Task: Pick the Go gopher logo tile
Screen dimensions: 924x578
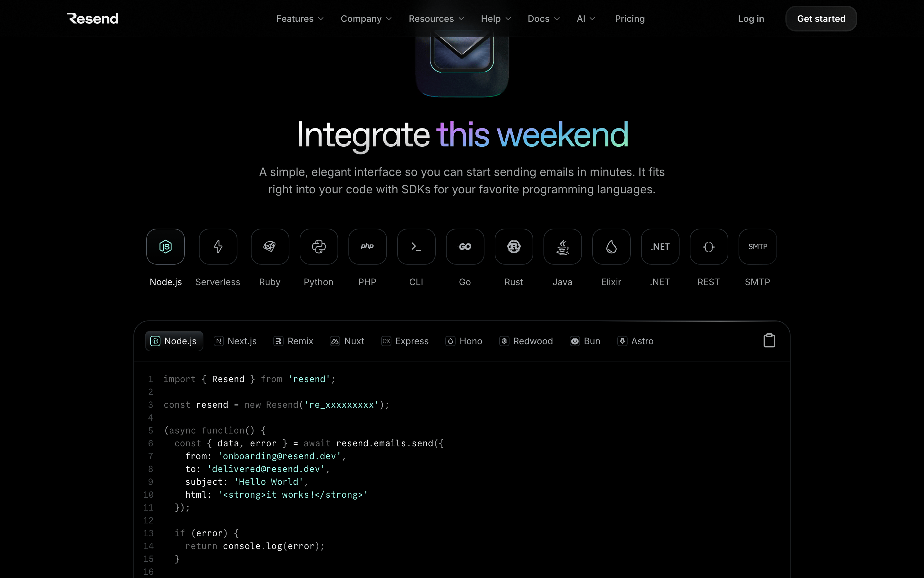Action: (465, 247)
